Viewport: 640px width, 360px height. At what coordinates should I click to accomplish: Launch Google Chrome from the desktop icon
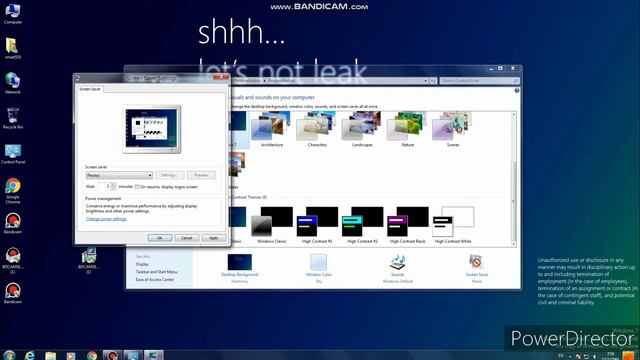point(13,190)
